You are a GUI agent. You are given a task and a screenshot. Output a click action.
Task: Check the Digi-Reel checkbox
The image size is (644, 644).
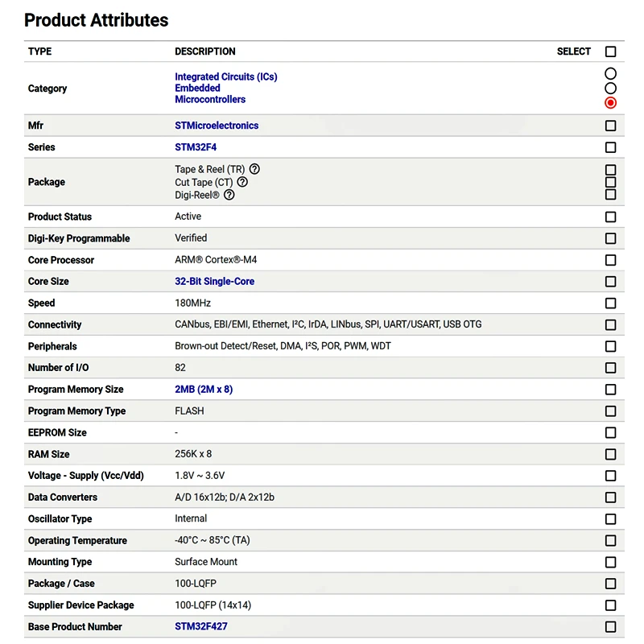[x=611, y=194]
